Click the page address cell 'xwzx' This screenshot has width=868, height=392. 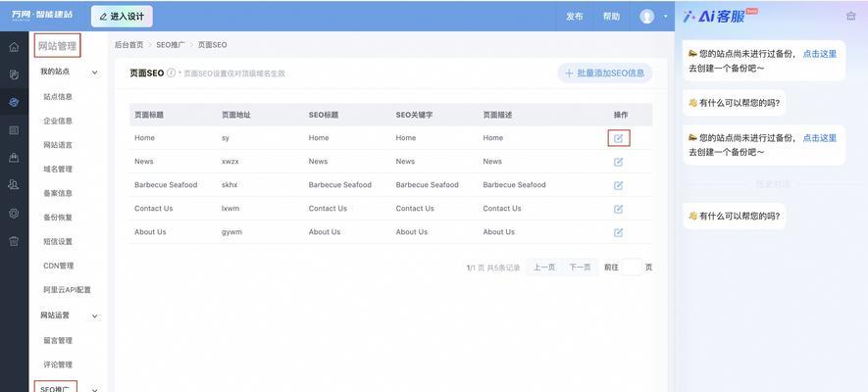click(x=230, y=162)
